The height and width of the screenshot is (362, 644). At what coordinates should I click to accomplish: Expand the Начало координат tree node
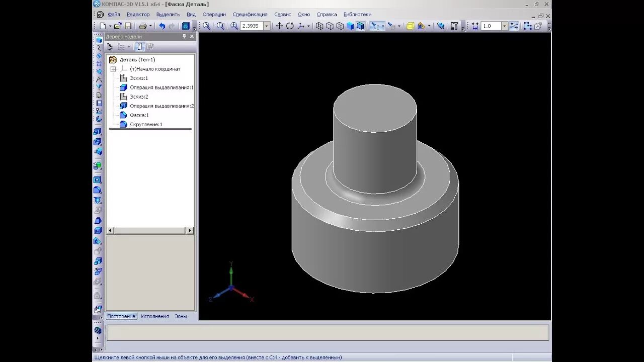[x=113, y=69]
